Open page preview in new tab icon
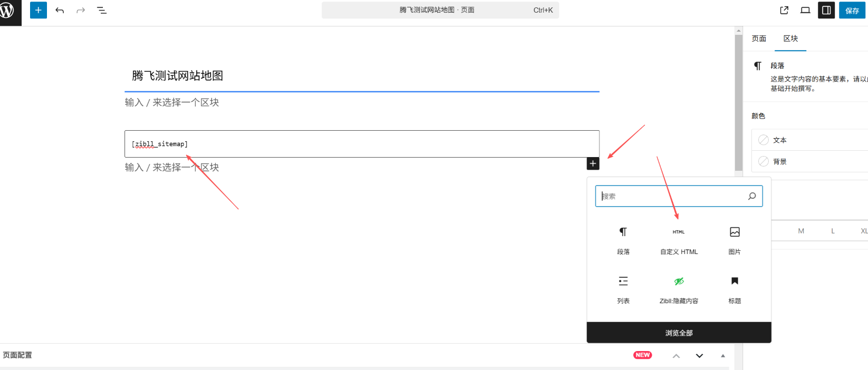868x370 pixels. 784,10
